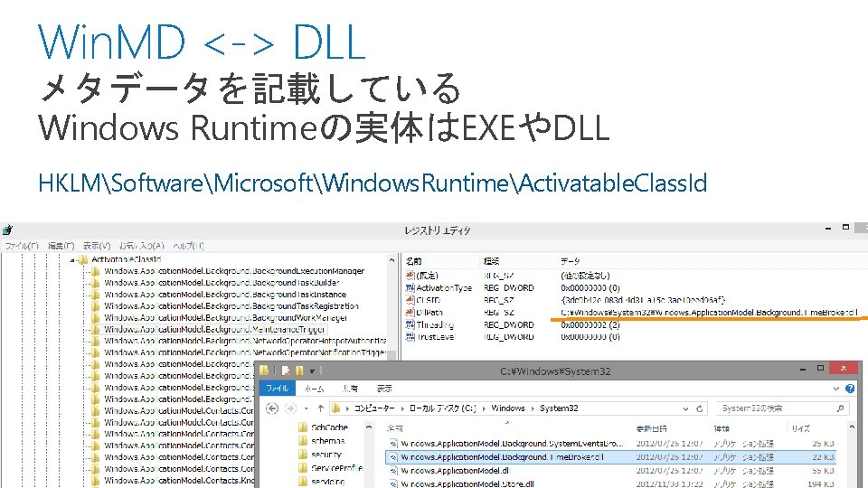
Task: Click the データ column header in Registry Editor
Action: 571,261
